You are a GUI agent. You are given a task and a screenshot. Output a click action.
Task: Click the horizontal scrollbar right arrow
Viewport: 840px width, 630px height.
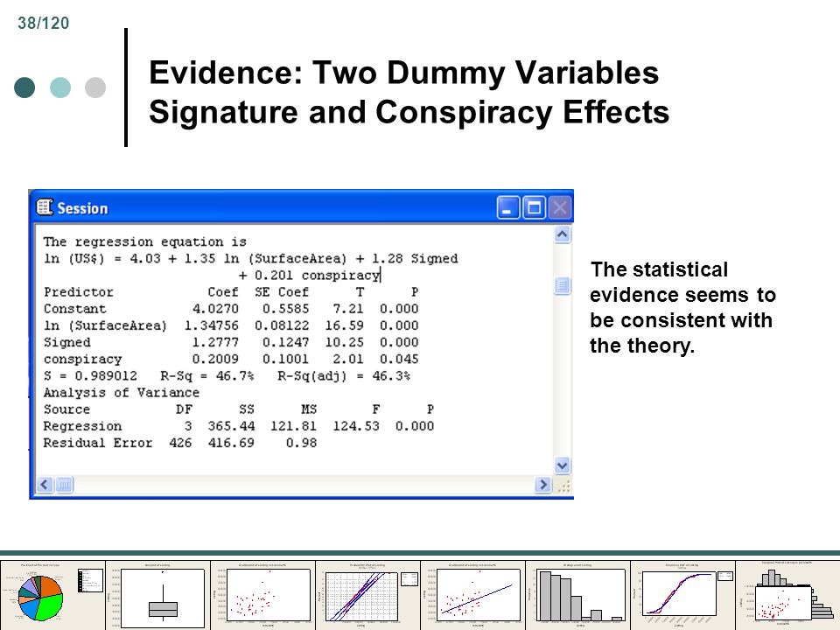[543, 485]
